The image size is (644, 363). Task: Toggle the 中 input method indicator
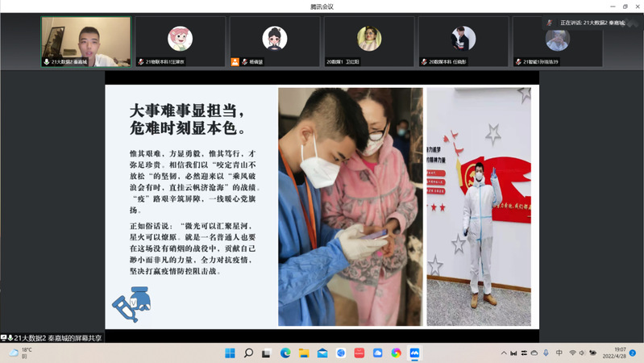click(x=559, y=353)
